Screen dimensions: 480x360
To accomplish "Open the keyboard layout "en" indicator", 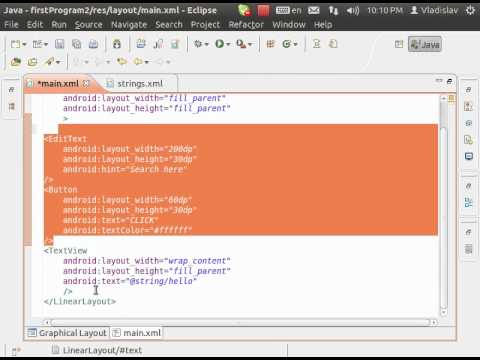I will point(289,11).
